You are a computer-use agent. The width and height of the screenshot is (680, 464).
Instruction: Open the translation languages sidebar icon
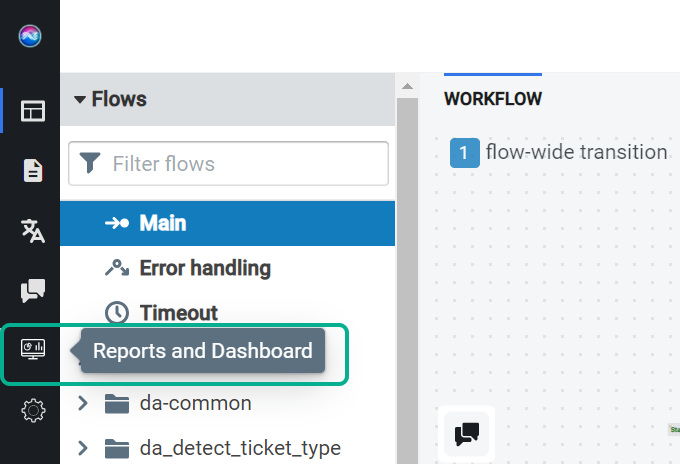tap(33, 231)
